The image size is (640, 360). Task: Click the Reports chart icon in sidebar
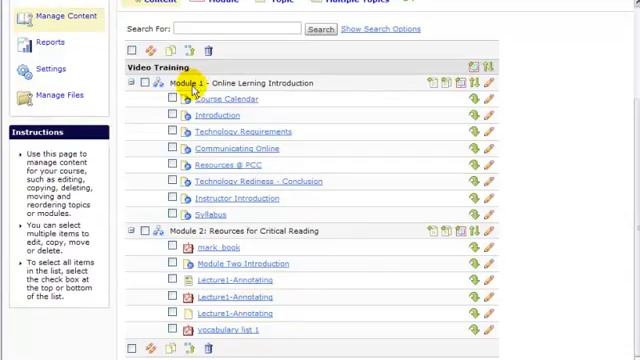point(24,45)
